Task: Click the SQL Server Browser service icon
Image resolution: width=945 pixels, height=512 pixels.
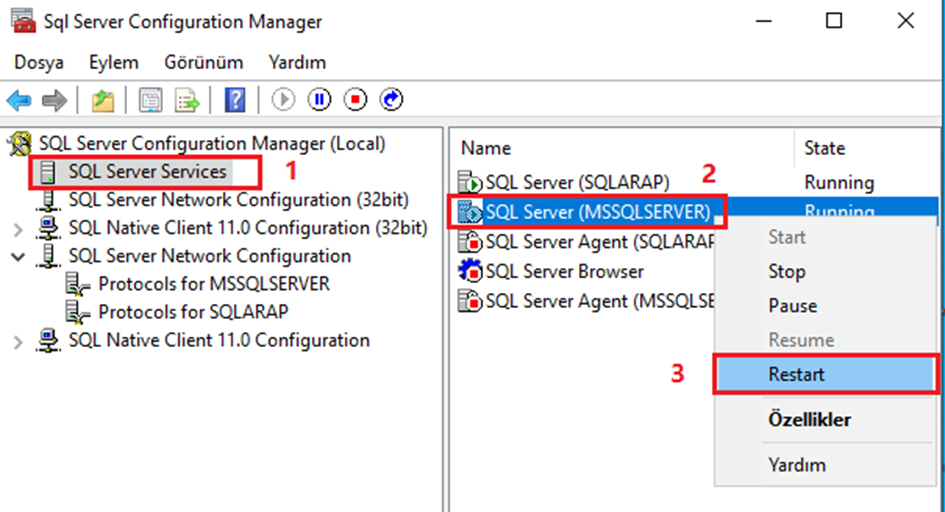Action: coord(470,271)
